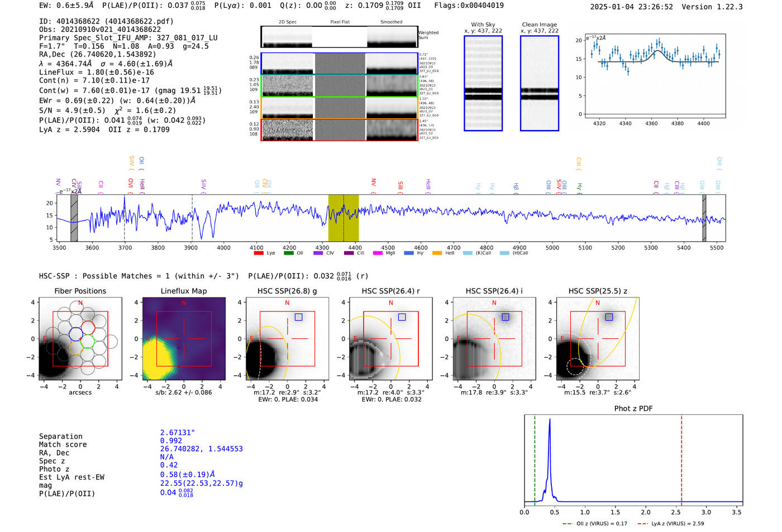Screen dimensions: 782x532
Task: Click the dashed vertical line at 3700Å
Action: coord(125,218)
